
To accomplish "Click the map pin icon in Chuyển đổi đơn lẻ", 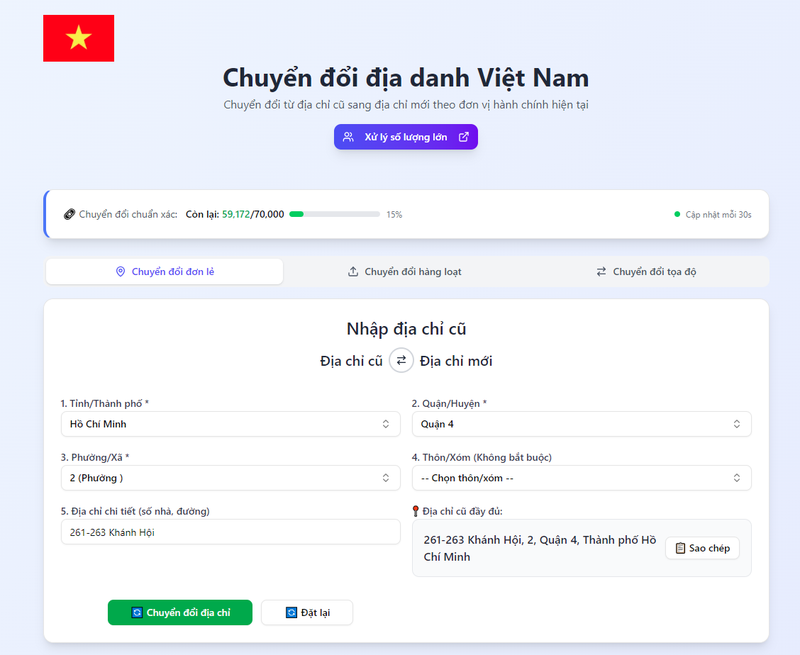I will click(120, 271).
